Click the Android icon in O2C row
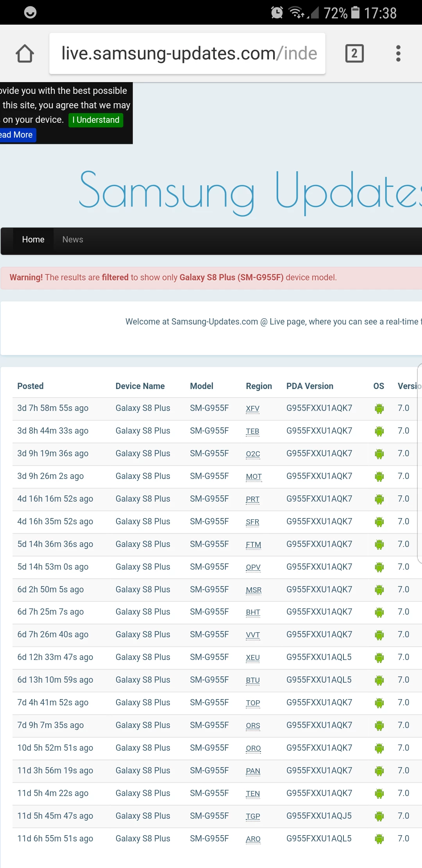Viewport: 422px width, 868px height. (379, 454)
